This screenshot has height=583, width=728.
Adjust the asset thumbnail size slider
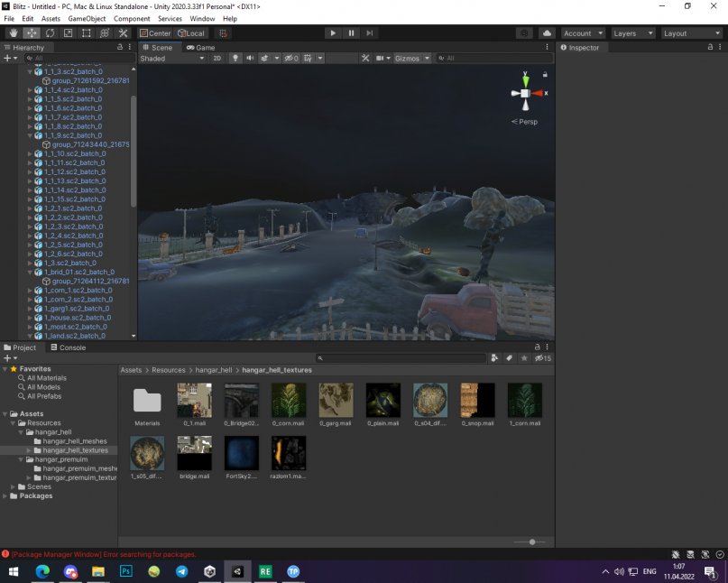[x=531, y=541]
